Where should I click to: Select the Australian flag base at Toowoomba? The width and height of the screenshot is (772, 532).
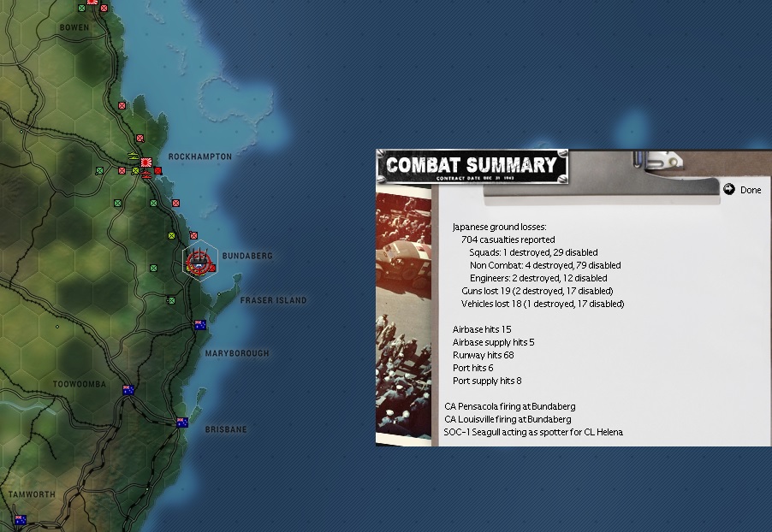[x=128, y=390]
